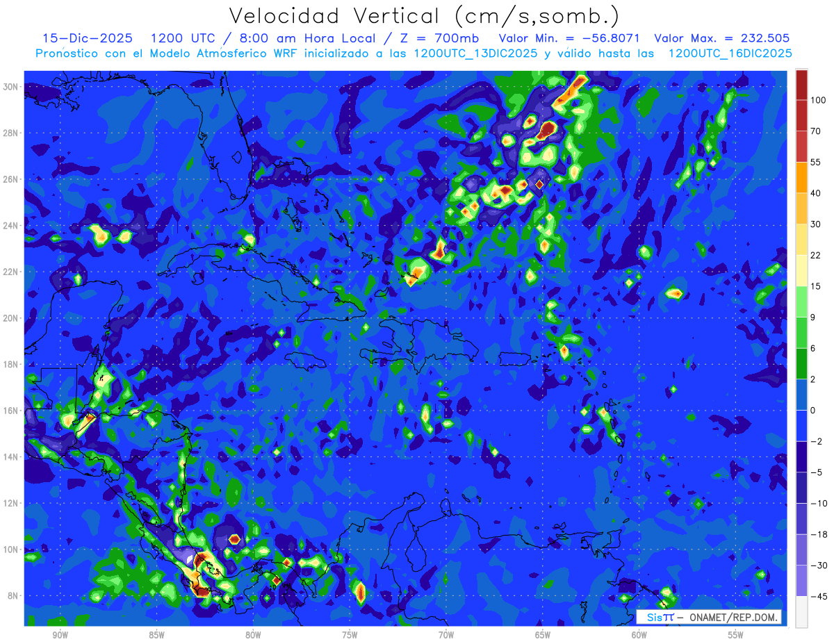This screenshot has height=644, width=834.
Task: Click the 28N latitude axis label
Action: click(x=11, y=133)
